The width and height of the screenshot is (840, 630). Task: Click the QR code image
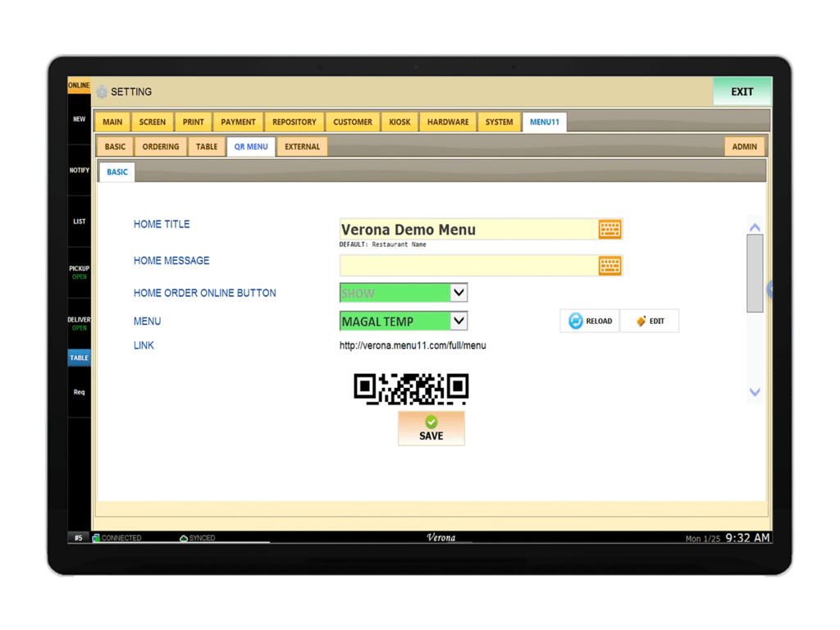coord(411,389)
